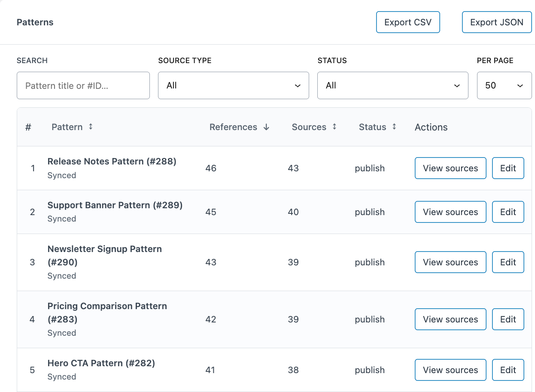The height and width of the screenshot is (392, 535).
Task: Export the patterns list as CSV
Action: coord(407,22)
